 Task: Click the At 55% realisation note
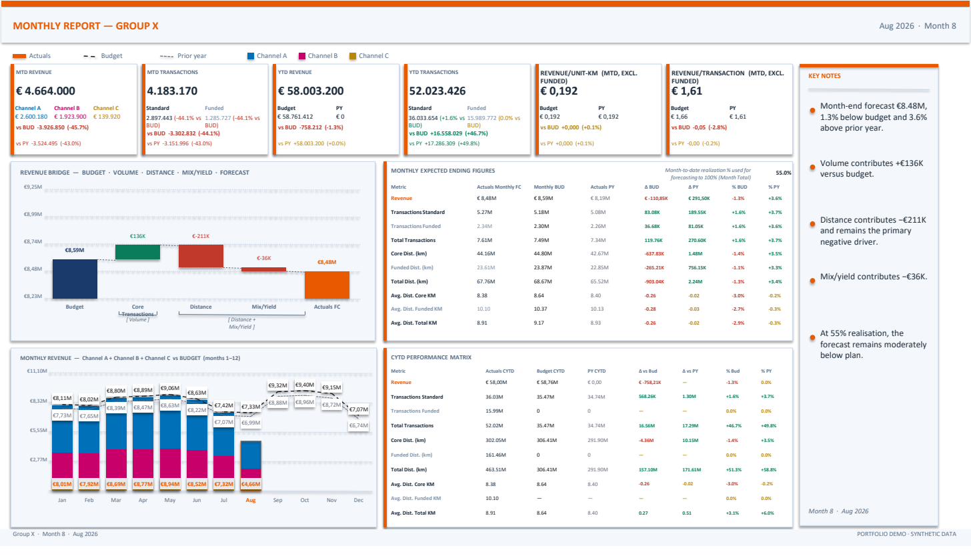(873, 344)
